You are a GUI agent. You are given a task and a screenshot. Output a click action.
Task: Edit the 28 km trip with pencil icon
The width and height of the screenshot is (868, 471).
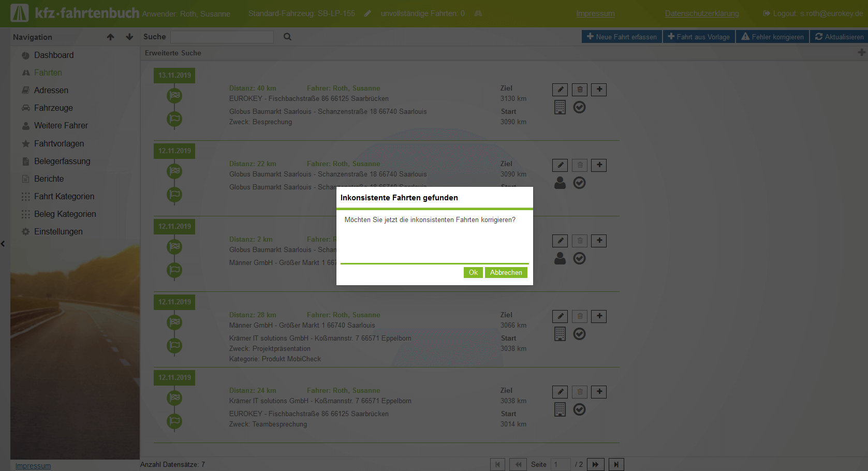tap(560, 316)
